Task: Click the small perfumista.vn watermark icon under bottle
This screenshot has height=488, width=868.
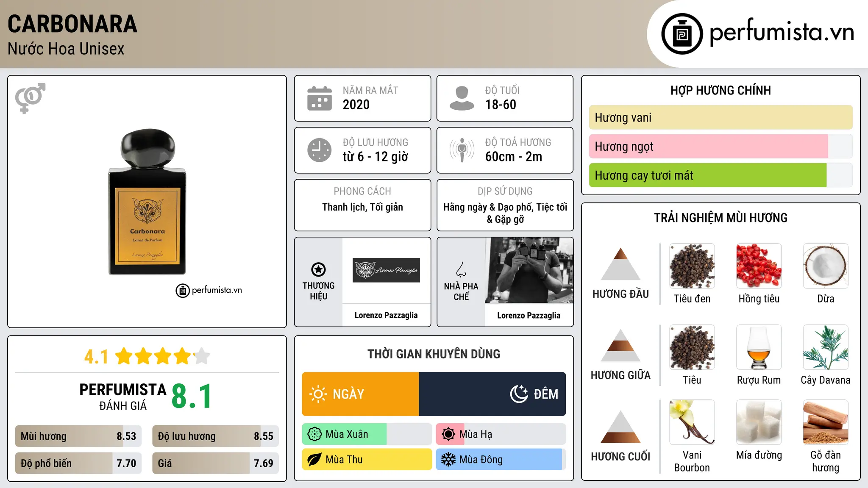Action: (x=183, y=291)
